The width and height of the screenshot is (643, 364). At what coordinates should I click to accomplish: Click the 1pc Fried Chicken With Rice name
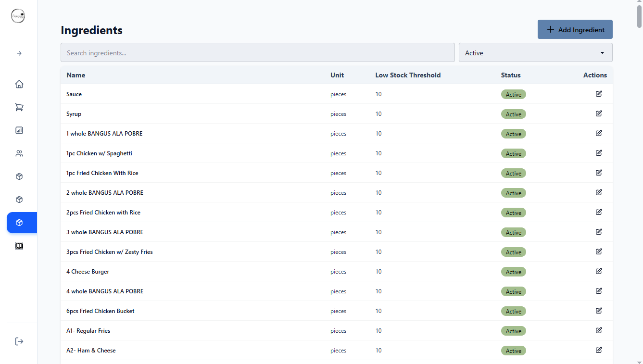coord(102,173)
